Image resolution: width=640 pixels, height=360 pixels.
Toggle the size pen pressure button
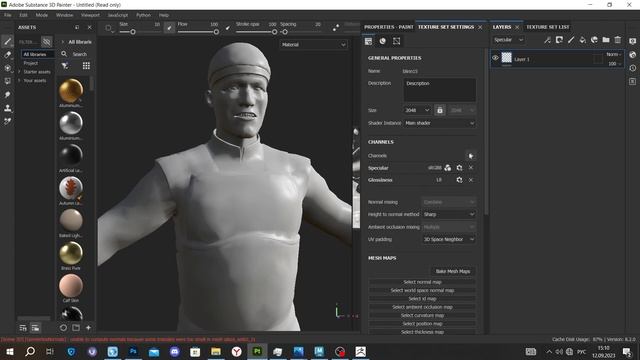coord(169,28)
